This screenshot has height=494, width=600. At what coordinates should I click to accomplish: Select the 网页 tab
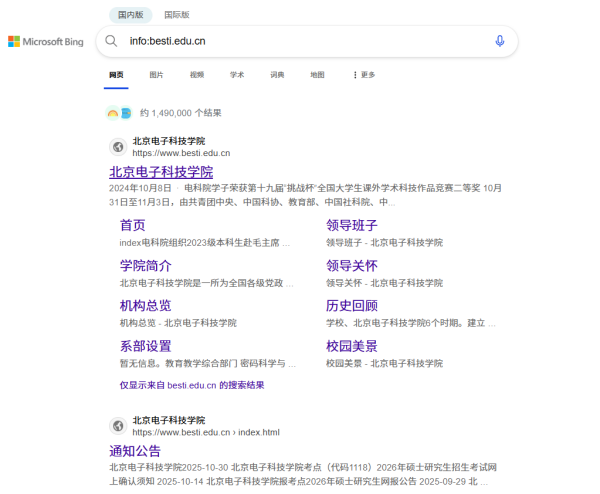pyautogui.click(x=116, y=75)
